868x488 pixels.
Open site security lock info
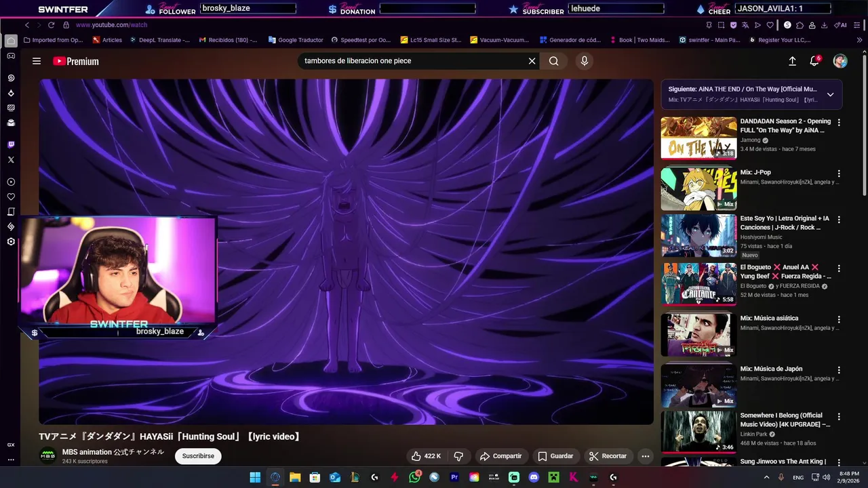click(66, 25)
